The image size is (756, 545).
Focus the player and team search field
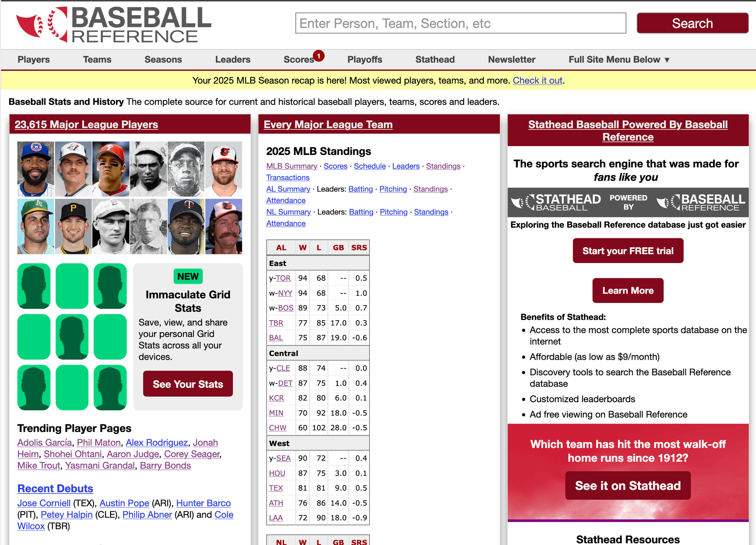[x=460, y=23]
